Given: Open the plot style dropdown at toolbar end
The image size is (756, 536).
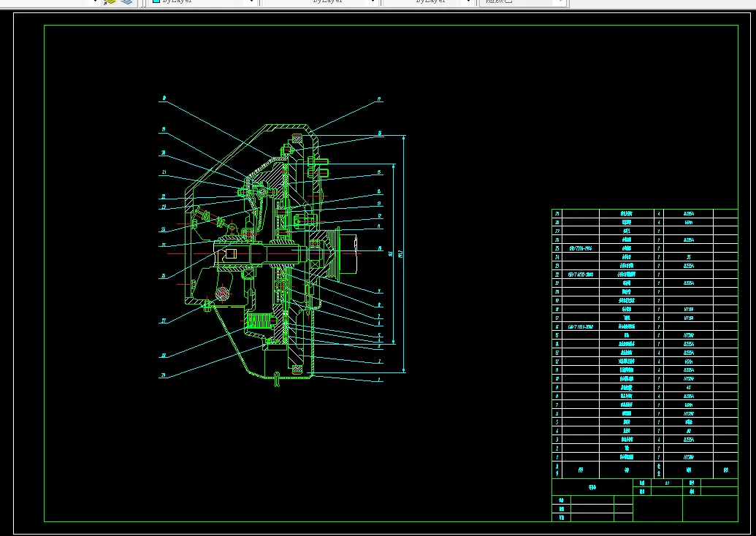Looking at the screenshot, I should (x=523, y=2).
